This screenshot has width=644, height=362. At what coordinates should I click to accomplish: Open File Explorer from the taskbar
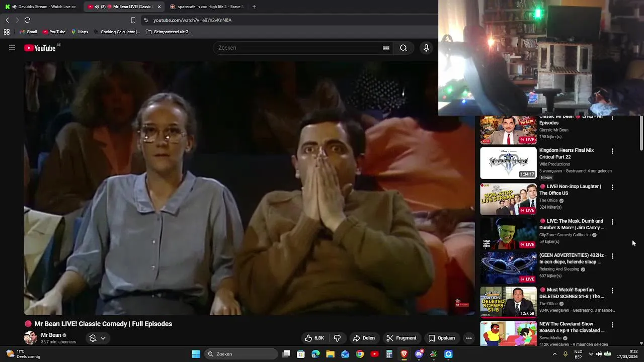pos(330,354)
